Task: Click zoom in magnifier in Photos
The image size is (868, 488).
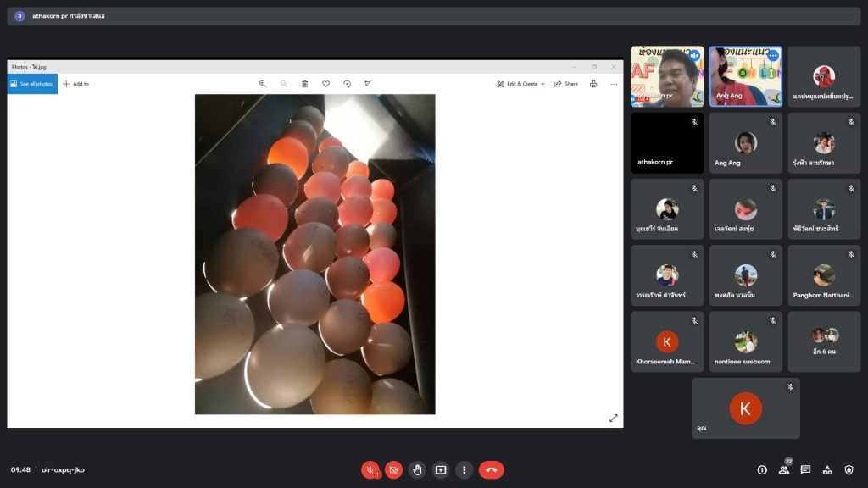Action: [x=263, y=84]
